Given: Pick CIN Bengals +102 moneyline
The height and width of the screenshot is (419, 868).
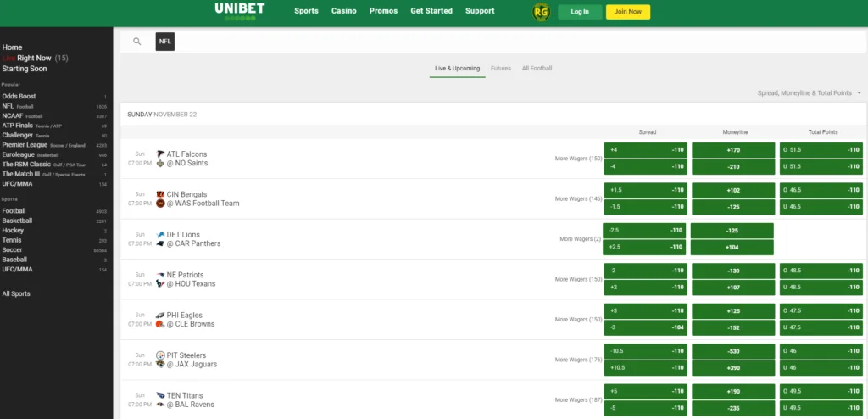Looking at the screenshot, I should point(733,190).
